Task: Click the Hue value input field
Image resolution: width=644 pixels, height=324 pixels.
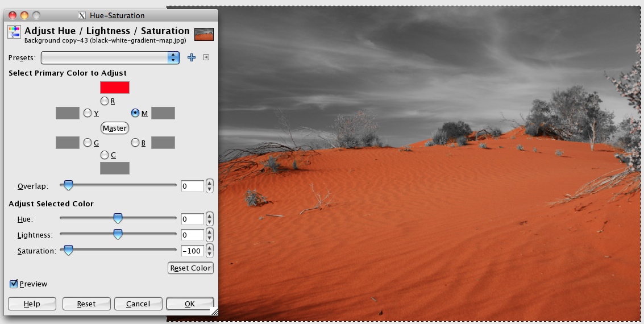Action: tap(193, 219)
